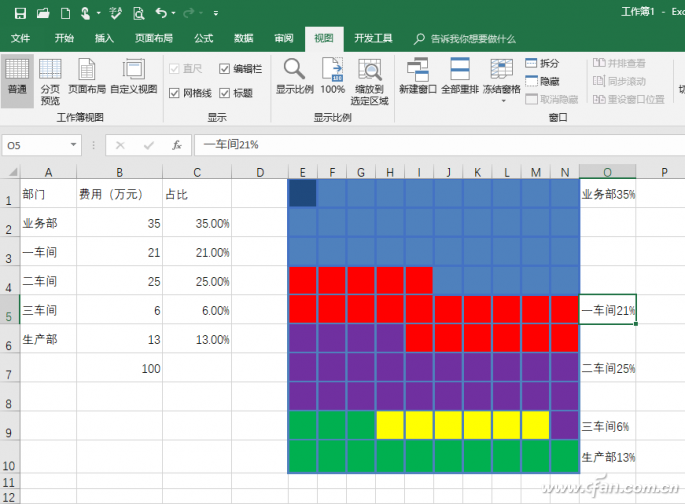This screenshot has height=504, width=685.
Task: Click the search magnifier in 告诉我 box
Action: pos(419,39)
